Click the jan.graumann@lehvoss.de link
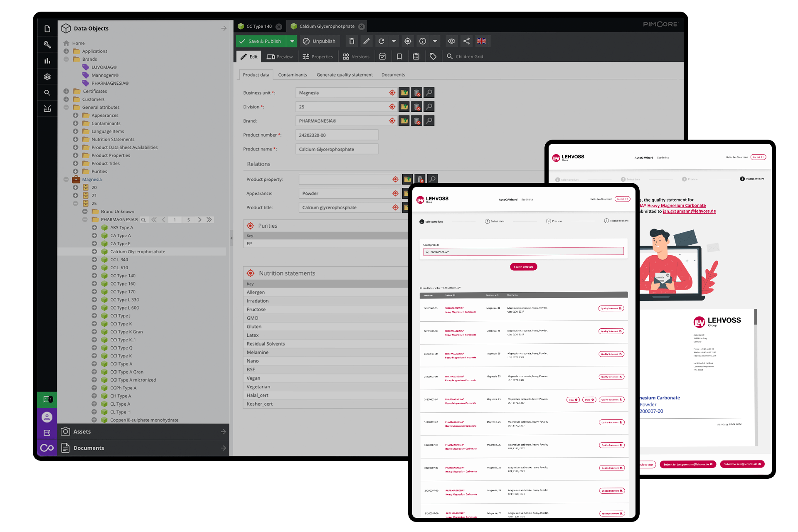 tap(689, 211)
